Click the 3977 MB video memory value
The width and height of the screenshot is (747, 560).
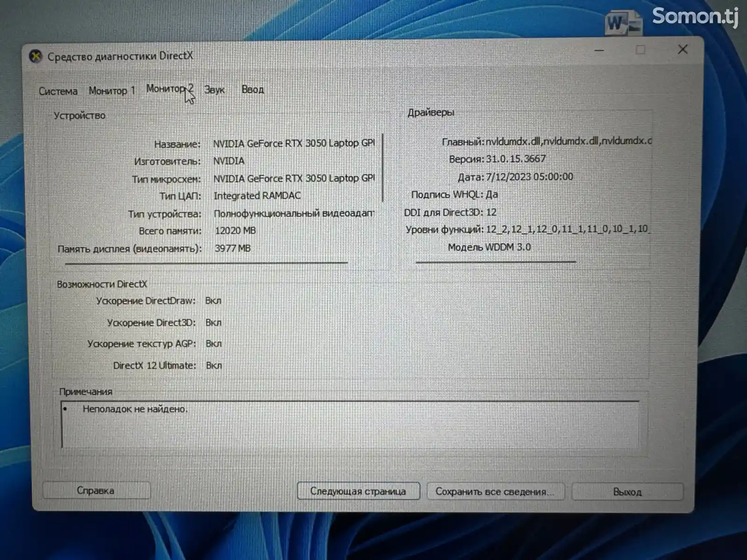[233, 248]
